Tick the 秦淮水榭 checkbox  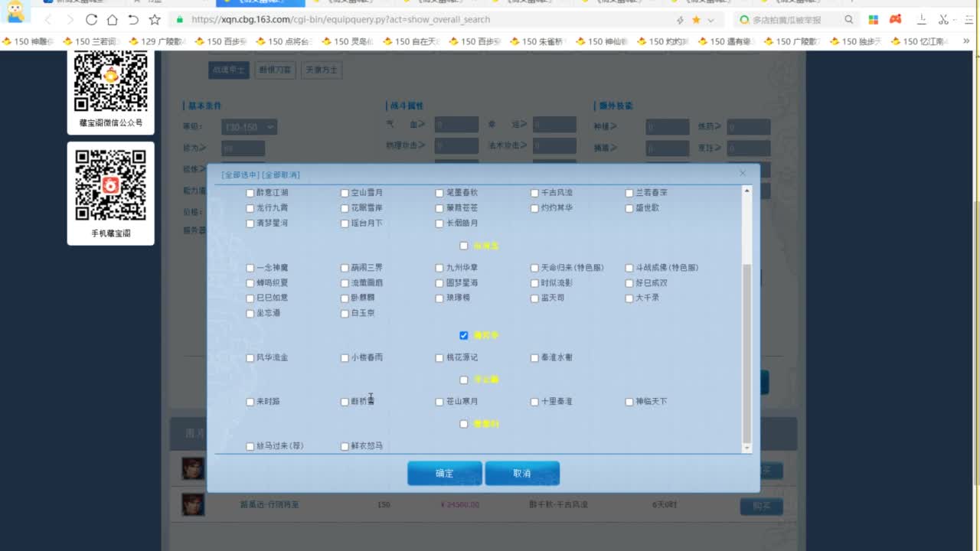point(534,357)
